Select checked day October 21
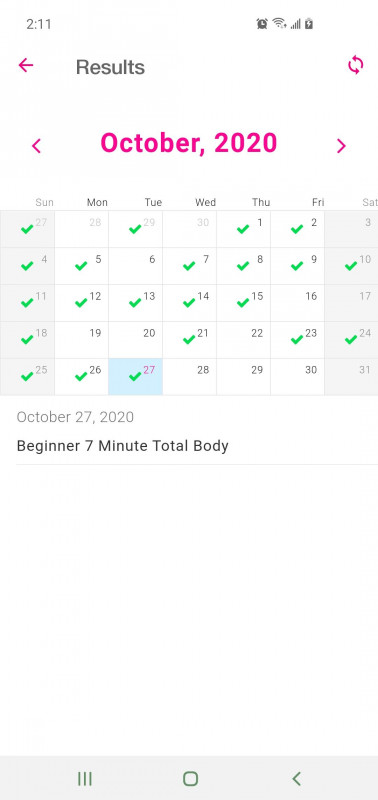The image size is (378, 800). click(x=190, y=340)
